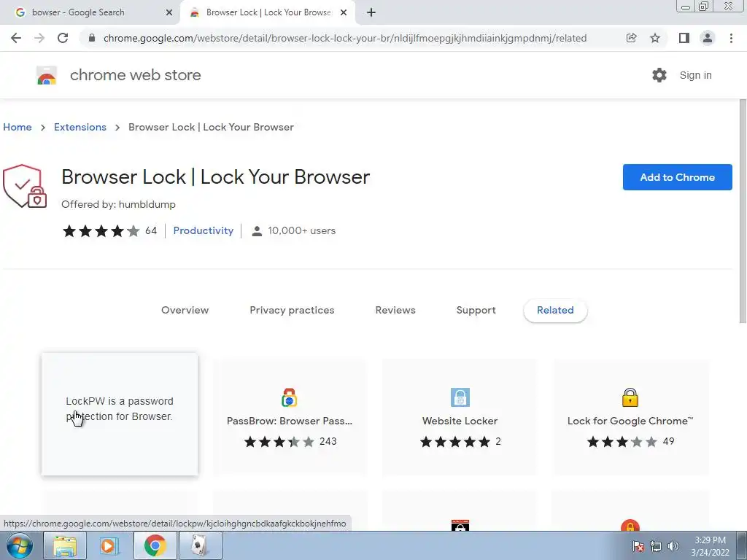Click PassBrow 243 star rating
This screenshot has width=747, height=560.
[x=290, y=442]
